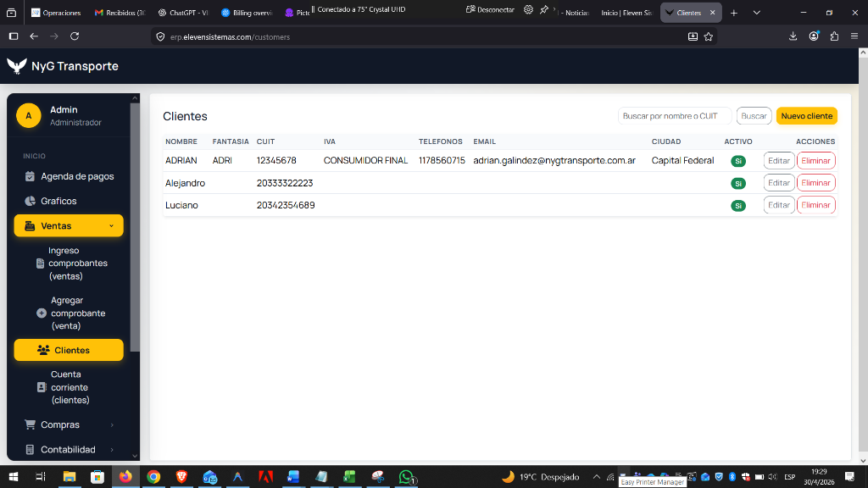Screen dimensions: 868x488
Task: Edit the Luciano customer row
Action: pos(779,205)
